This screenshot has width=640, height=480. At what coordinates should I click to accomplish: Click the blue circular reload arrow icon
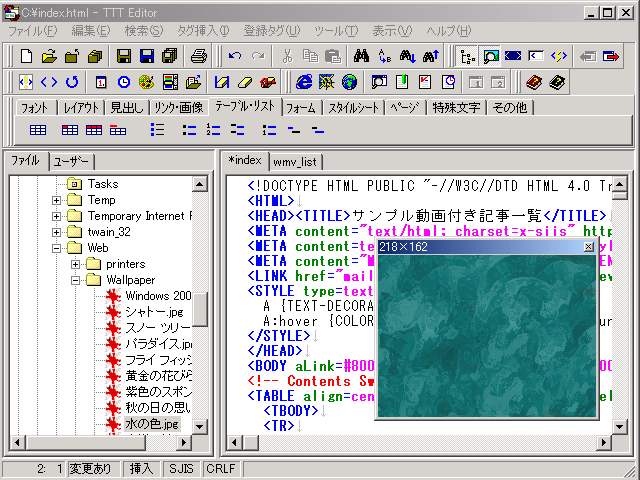72,82
